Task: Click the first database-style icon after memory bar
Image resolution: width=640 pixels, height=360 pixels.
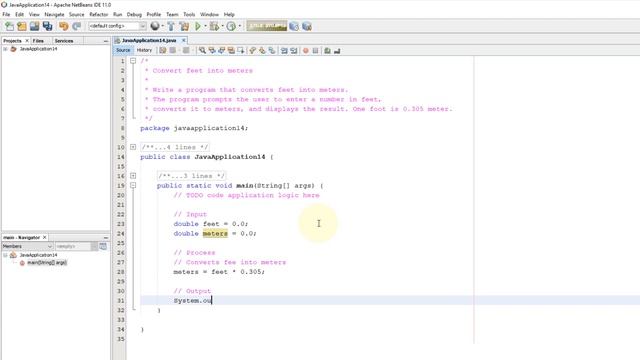Action: tap(293, 27)
